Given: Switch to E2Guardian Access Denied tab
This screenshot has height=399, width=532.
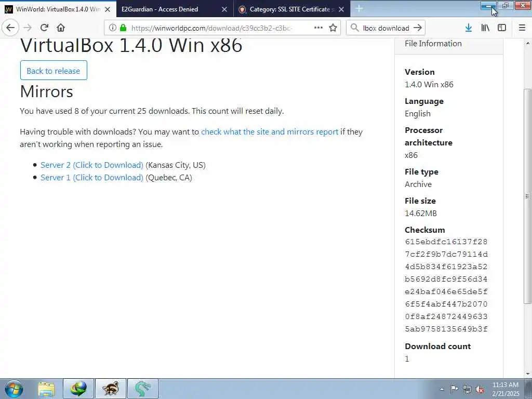Looking at the screenshot, I should click(175, 9).
